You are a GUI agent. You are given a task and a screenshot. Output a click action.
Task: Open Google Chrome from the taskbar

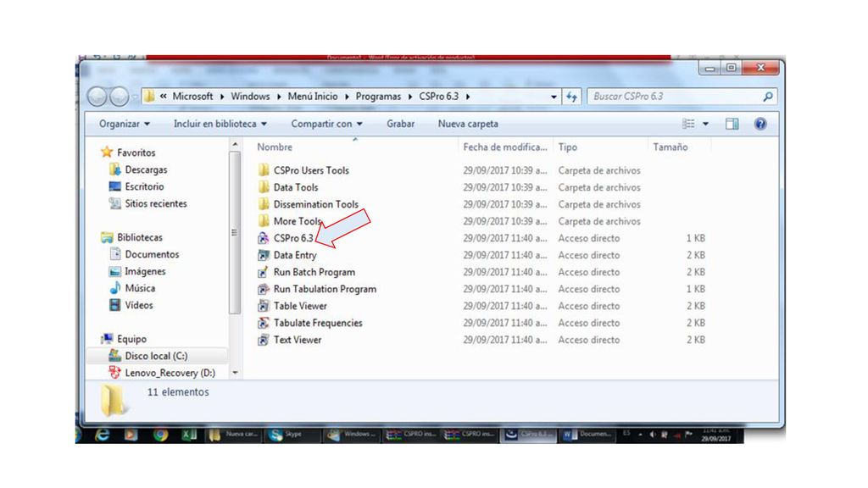(x=160, y=435)
